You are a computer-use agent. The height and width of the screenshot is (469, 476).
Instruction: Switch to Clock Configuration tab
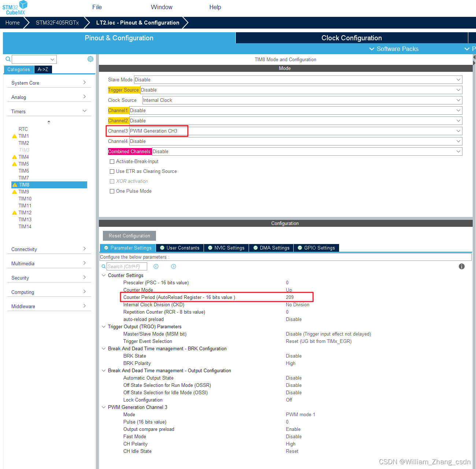tap(352, 38)
